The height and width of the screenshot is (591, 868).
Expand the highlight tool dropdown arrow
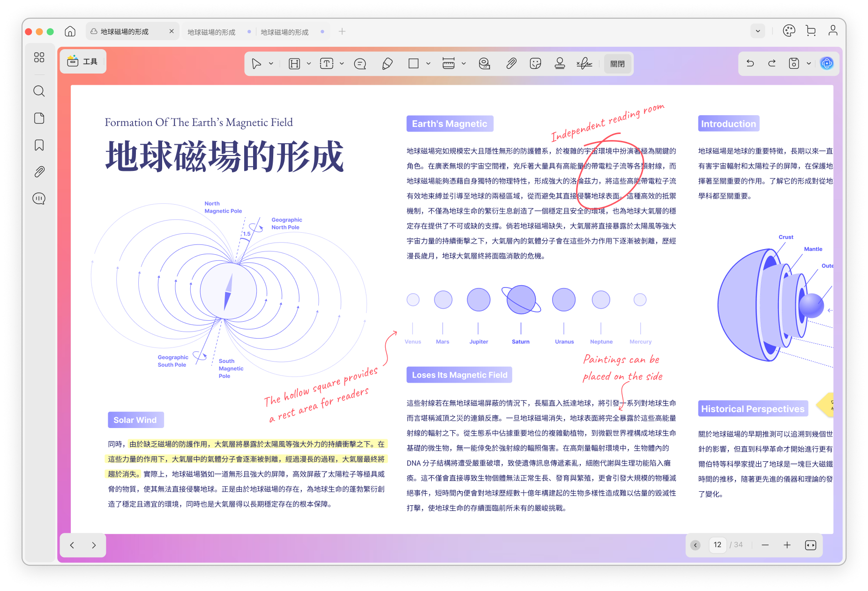tap(309, 64)
